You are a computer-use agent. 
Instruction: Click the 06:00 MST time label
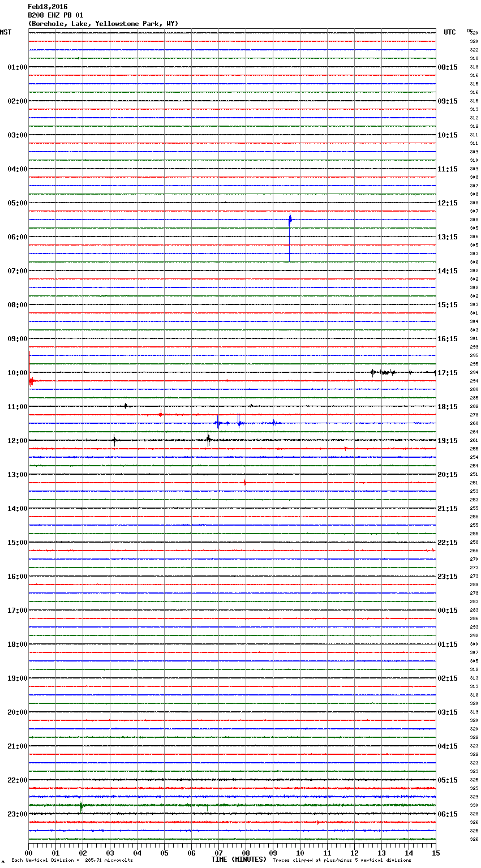[x=18, y=237]
